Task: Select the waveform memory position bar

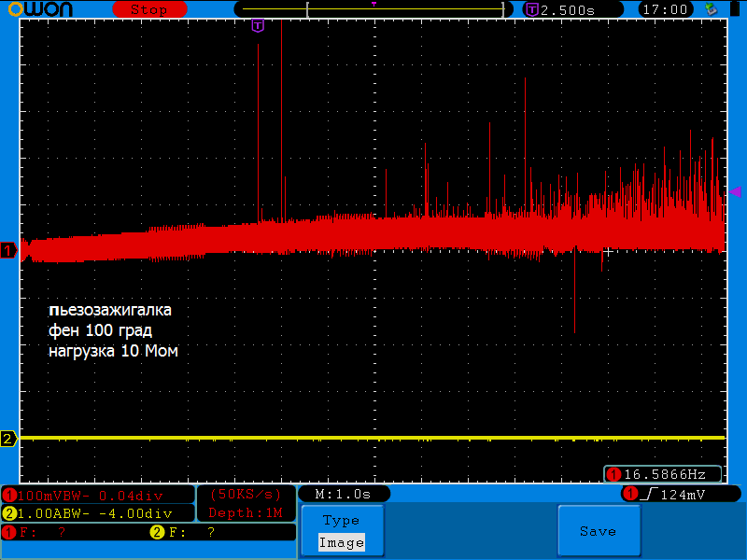Action: pyautogui.click(x=373, y=9)
